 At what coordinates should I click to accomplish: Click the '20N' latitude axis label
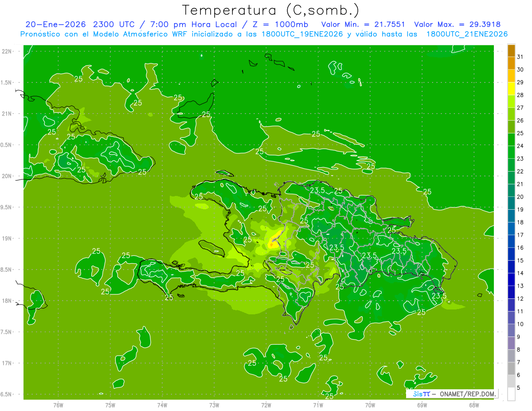pos(7,176)
